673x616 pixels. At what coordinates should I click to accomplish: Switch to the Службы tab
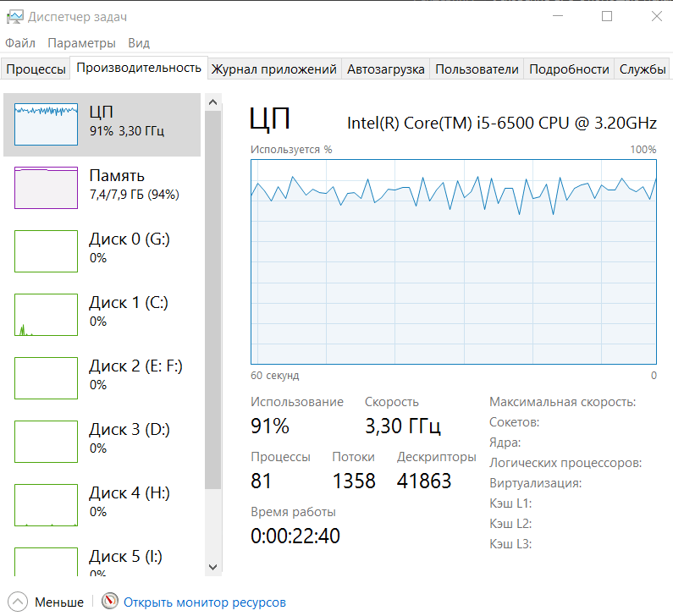click(x=642, y=69)
